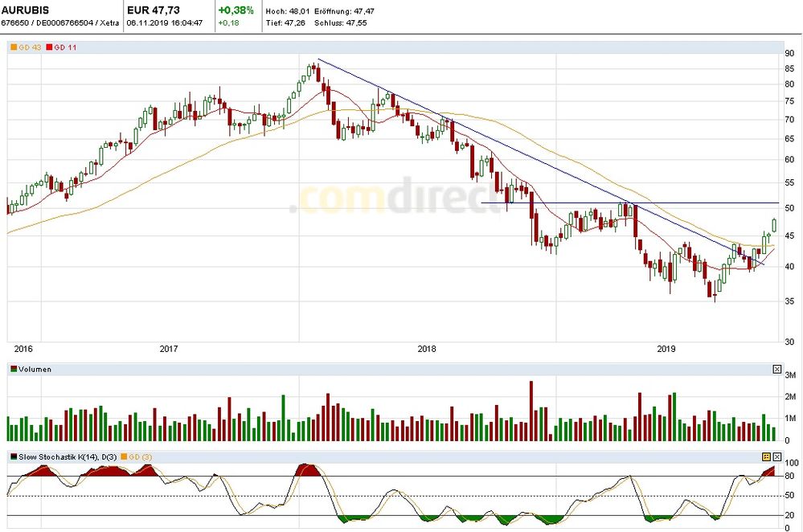Select the EUR 47,73 price value
This screenshot has height=532, width=803.
tap(154, 10)
